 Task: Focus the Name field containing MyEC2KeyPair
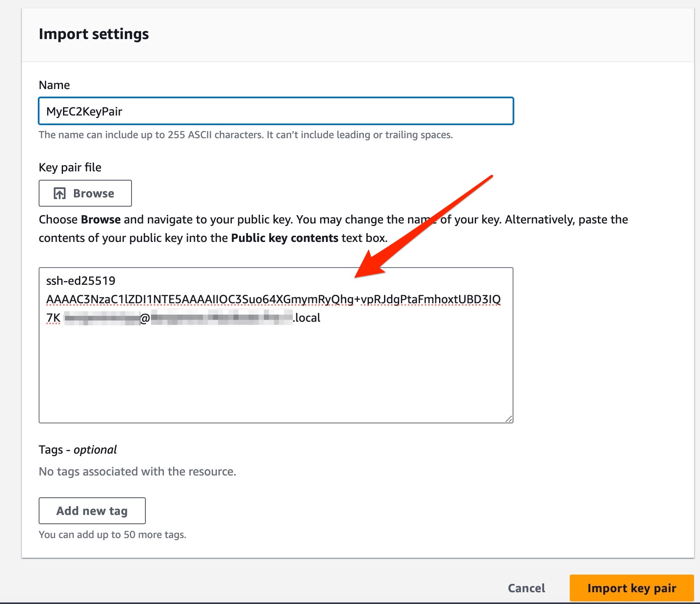tap(276, 111)
